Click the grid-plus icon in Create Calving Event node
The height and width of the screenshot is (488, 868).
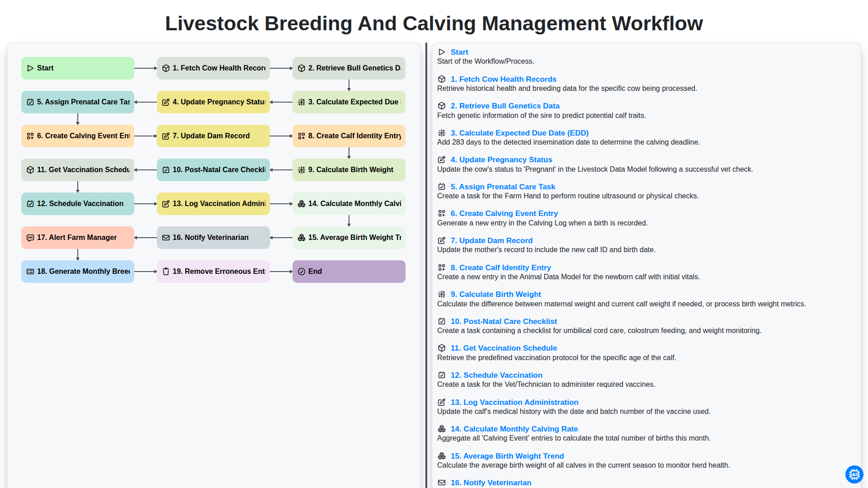click(30, 136)
